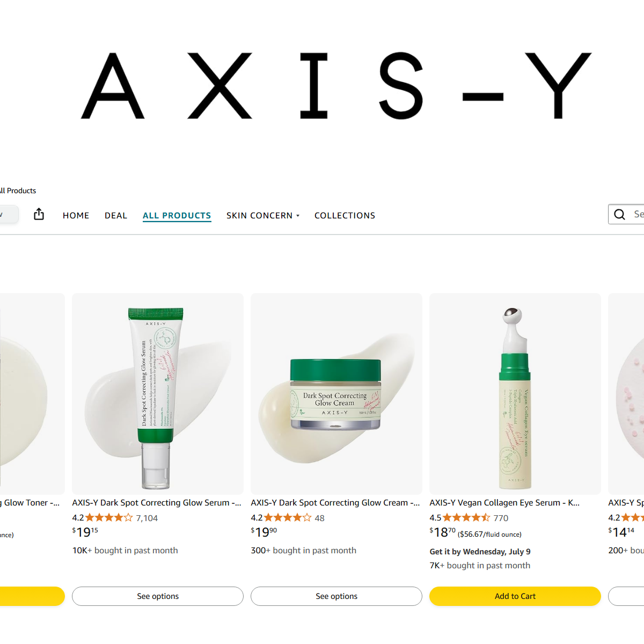Screen dimensions: 644x644
Task: Click the search magnifier icon
Action: 619,214
